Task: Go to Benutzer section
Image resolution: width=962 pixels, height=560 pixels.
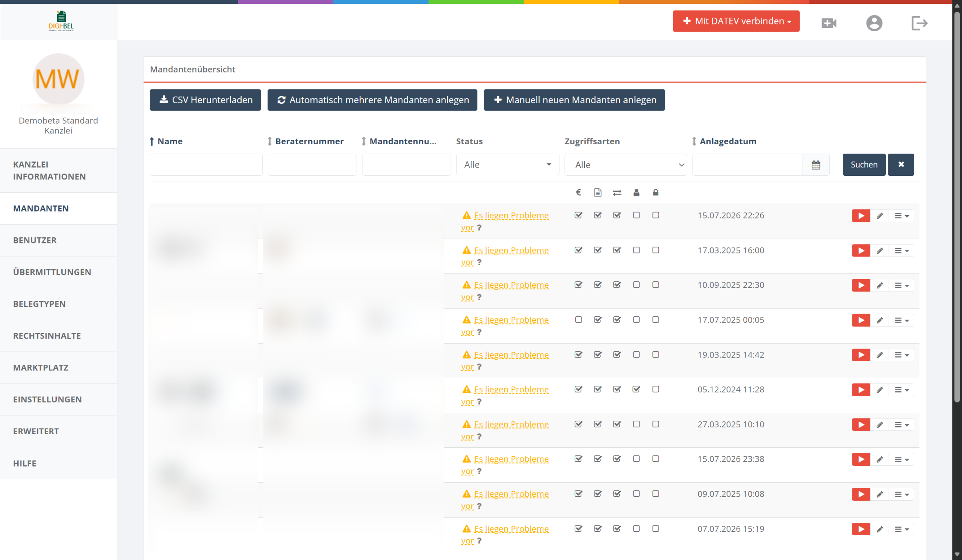Action: [x=58, y=240]
